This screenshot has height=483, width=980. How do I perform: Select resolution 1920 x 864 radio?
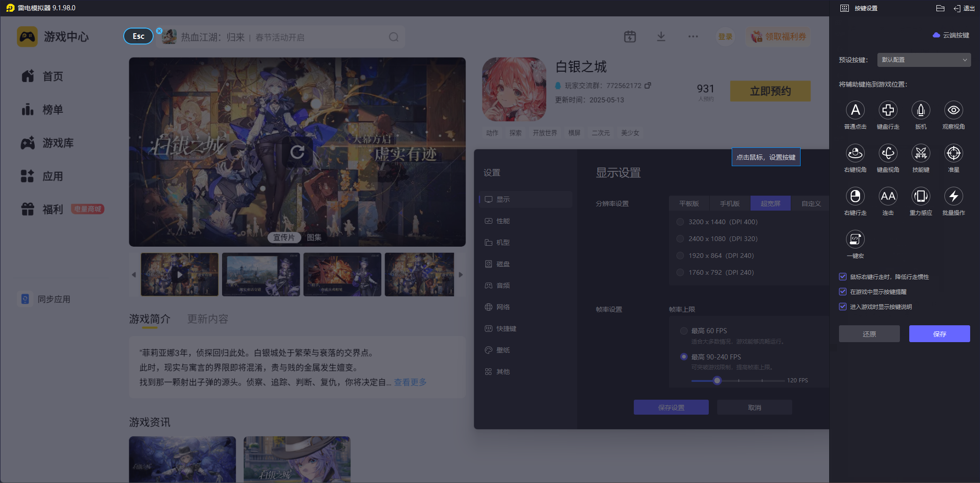pos(680,256)
